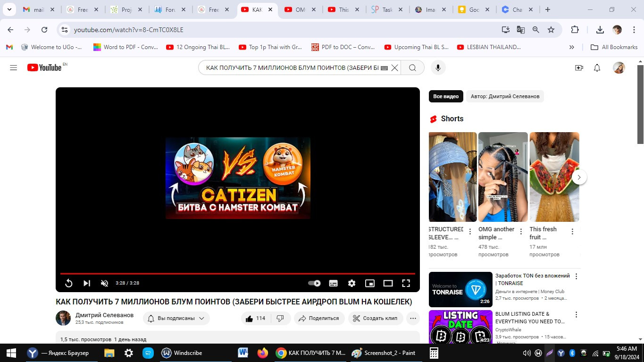Image resolution: width=644 pixels, height=362 pixels.
Task: Open more actions beside Создать клип
Action: pos(413,318)
